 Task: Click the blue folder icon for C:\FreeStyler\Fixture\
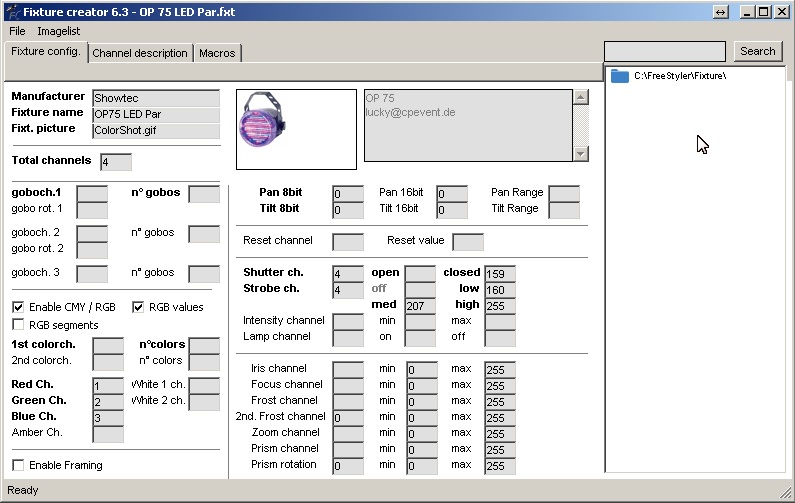click(x=619, y=76)
